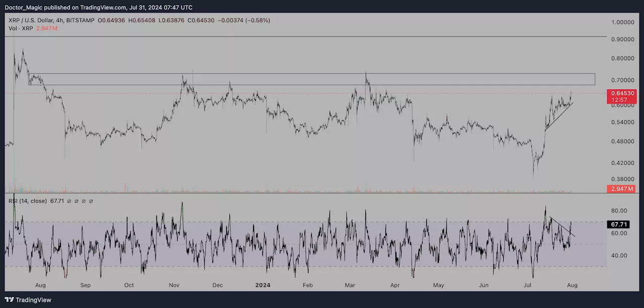Click the 0.80000 price axis label

point(622,58)
